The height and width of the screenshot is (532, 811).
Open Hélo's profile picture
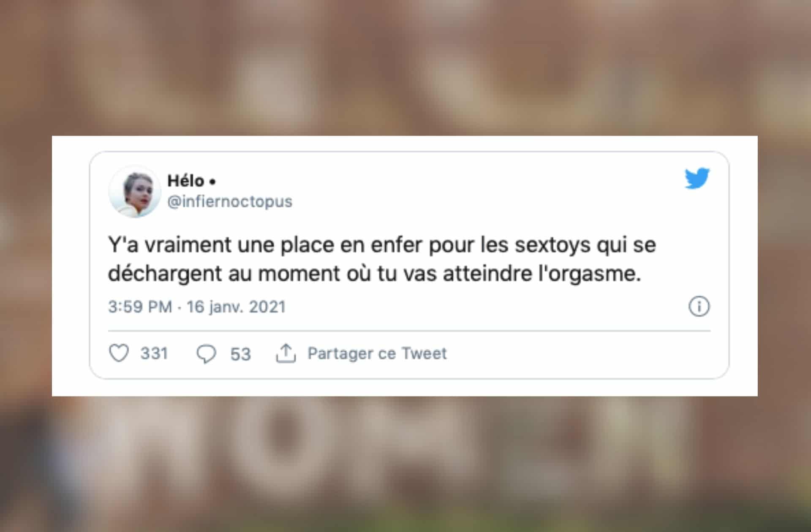(135, 192)
